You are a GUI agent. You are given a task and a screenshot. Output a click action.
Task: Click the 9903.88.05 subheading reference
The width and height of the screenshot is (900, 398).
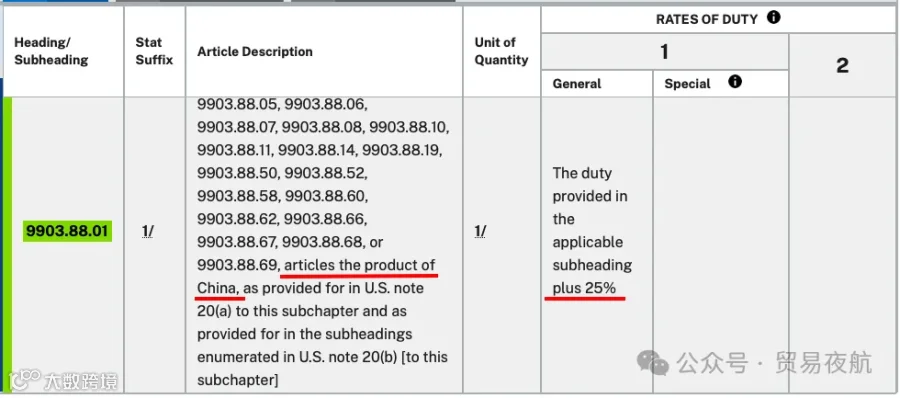pyautogui.click(x=238, y=105)
